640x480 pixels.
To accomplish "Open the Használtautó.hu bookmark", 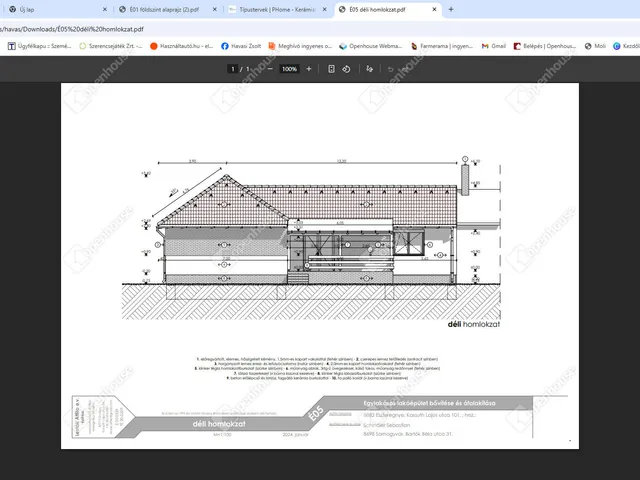I will coord(182,46).
